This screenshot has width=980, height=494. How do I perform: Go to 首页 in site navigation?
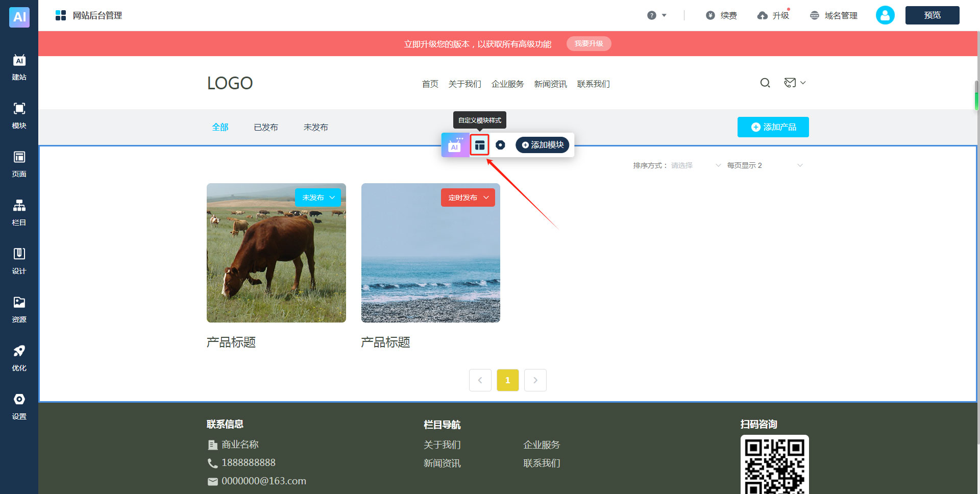pyautogui.click(x=430, y=84)
